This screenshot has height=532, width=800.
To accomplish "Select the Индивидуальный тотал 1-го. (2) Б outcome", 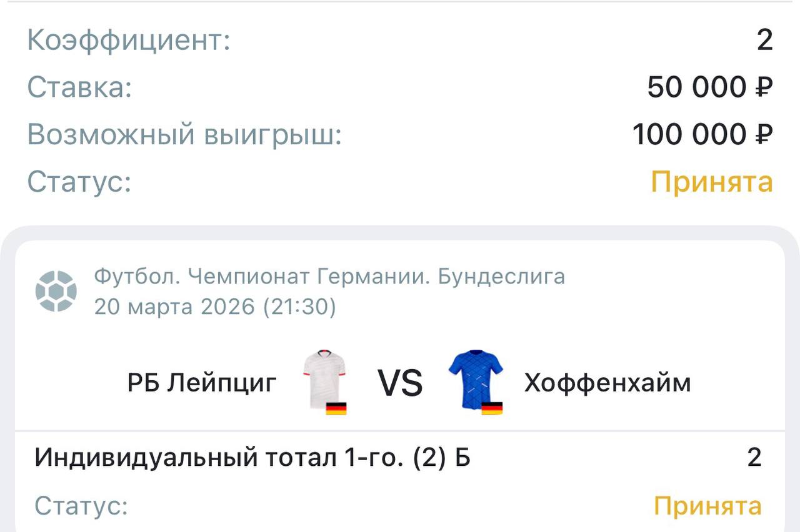I will coord(252,458).
